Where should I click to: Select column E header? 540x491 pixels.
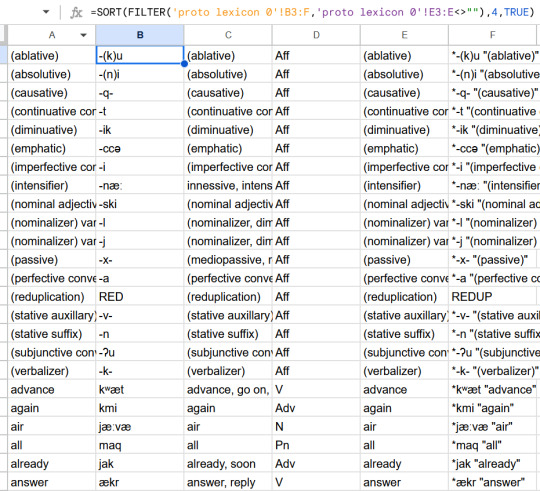click(x=404, y=35)
